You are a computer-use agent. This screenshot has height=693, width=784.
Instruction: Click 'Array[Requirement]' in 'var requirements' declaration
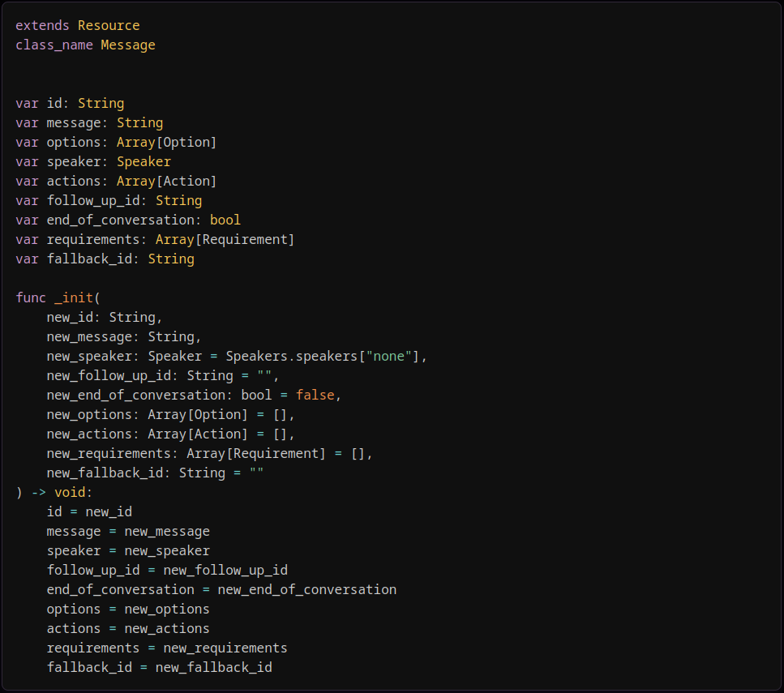205,239
